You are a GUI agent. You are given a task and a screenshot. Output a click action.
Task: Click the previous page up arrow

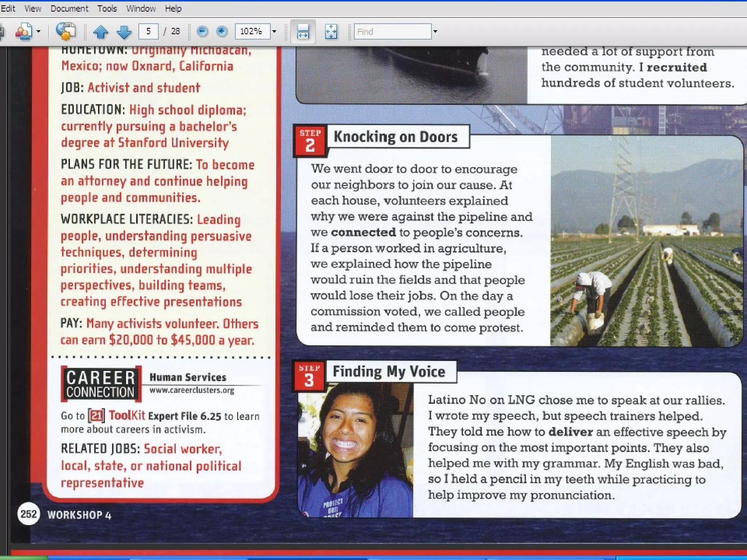[100, 32]
